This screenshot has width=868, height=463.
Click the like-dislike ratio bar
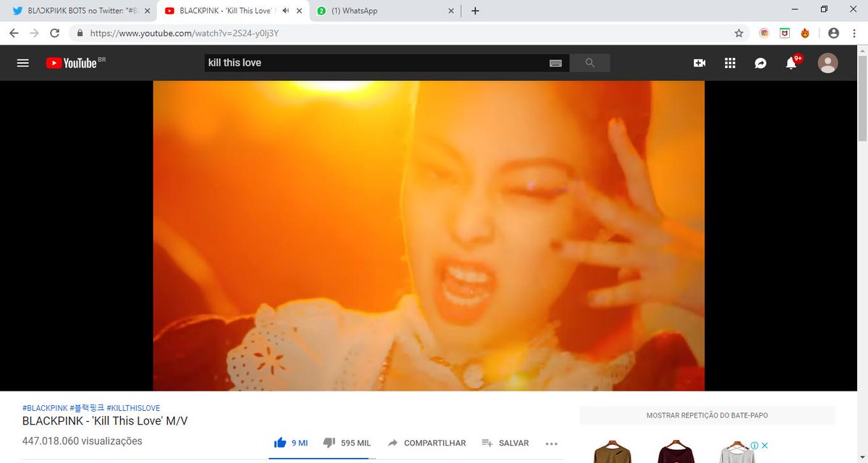(323, 459)
